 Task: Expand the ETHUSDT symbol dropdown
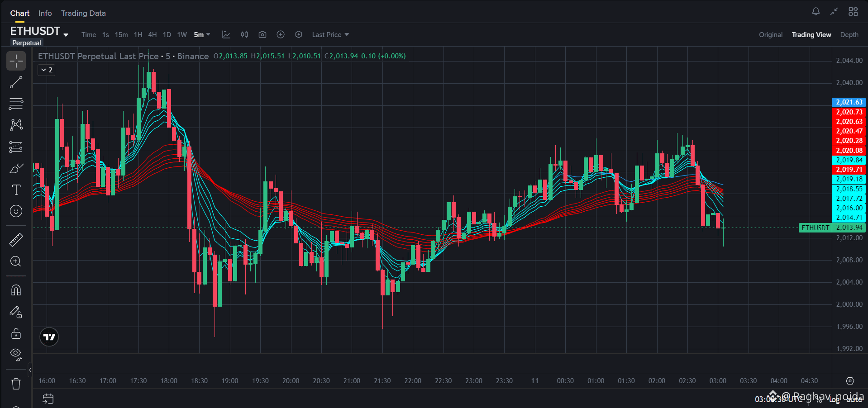(39, 31)
